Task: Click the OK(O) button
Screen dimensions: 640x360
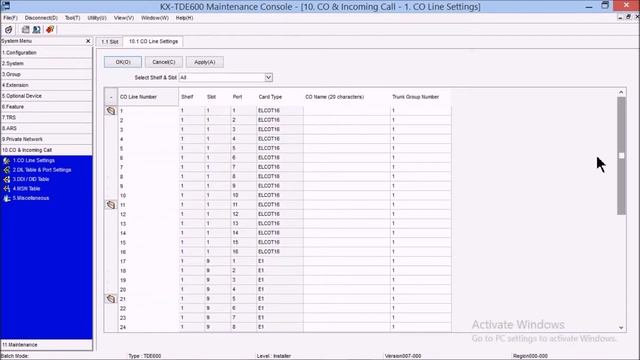Action: pos(123,62)
